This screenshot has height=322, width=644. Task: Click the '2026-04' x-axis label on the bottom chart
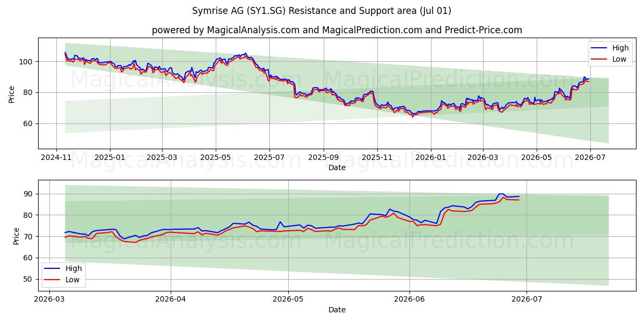(x=171, y=301)
